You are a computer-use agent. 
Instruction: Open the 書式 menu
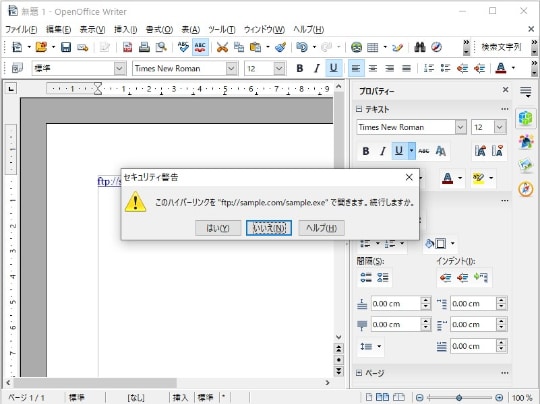[x=159, y=29]
